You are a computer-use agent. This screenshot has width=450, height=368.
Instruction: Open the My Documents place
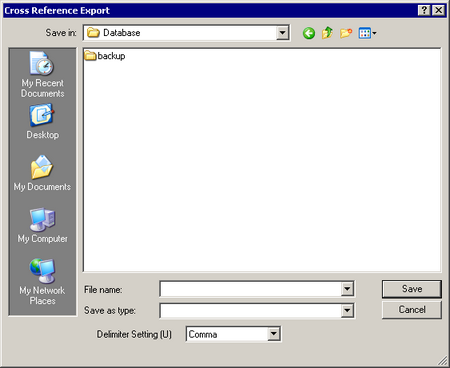pos(42,173)
